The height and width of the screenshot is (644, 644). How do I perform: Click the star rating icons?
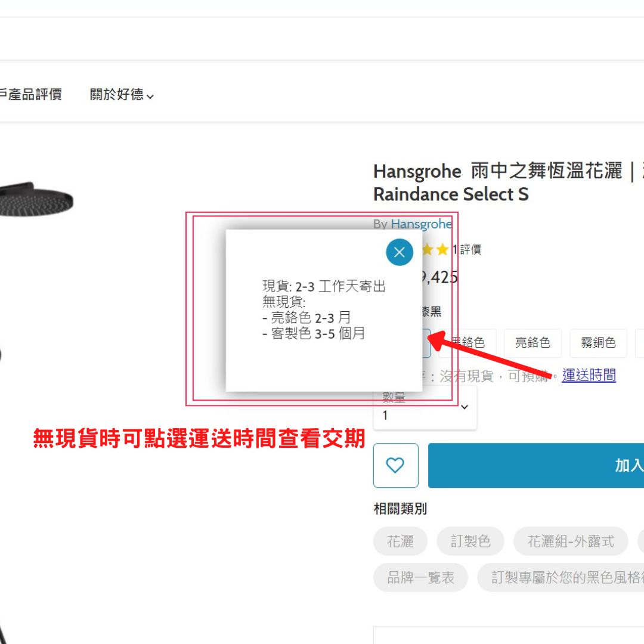click(435, 249)
